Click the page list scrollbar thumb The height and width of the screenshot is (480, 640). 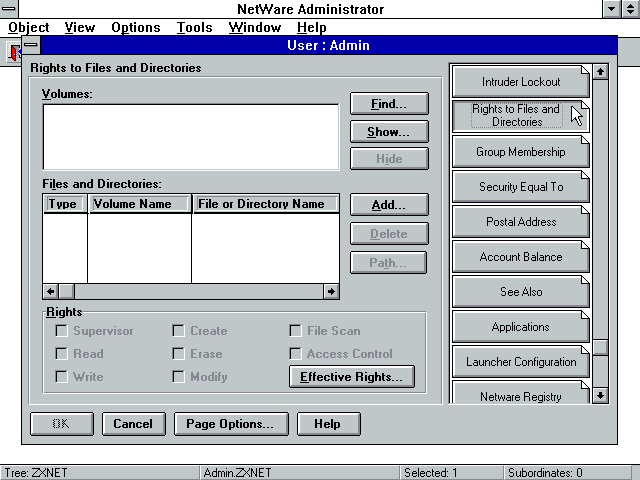tap(600, 347)
